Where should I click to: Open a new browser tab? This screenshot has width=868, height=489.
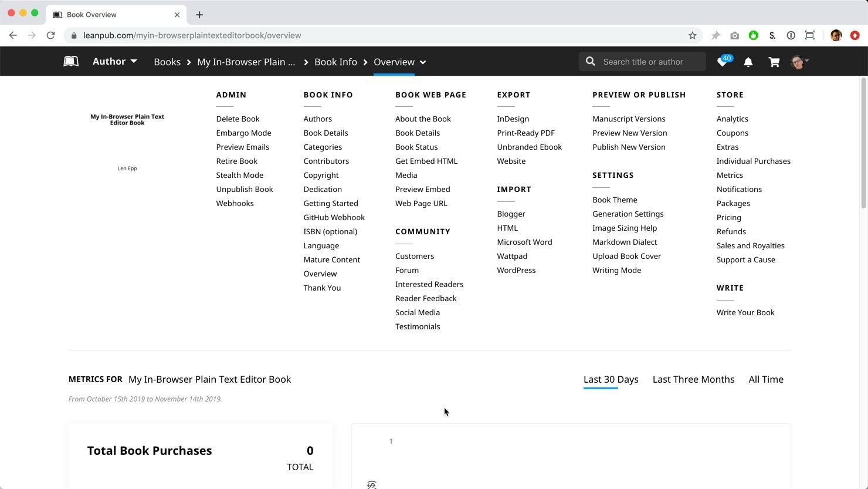(x=199, y=15)
